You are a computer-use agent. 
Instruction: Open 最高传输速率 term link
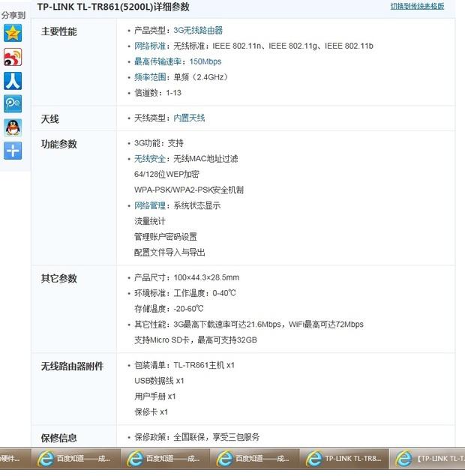click(x=158, y=61)
